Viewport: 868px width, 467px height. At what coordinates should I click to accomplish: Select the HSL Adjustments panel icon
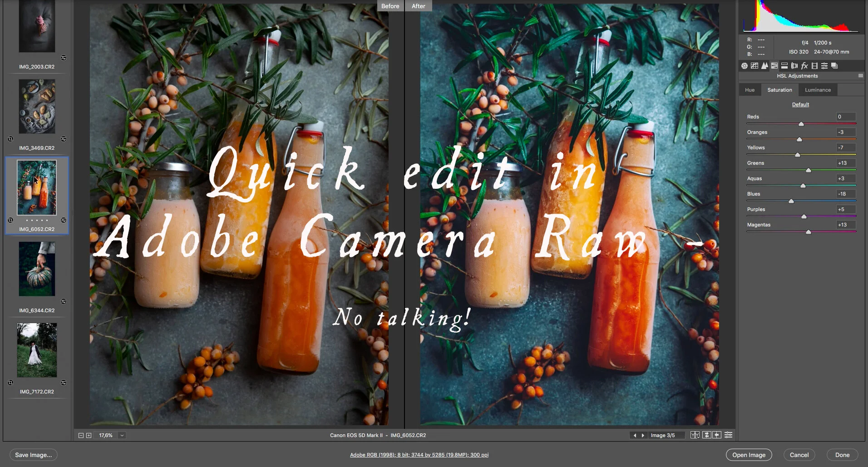click(x=774, y=66)
